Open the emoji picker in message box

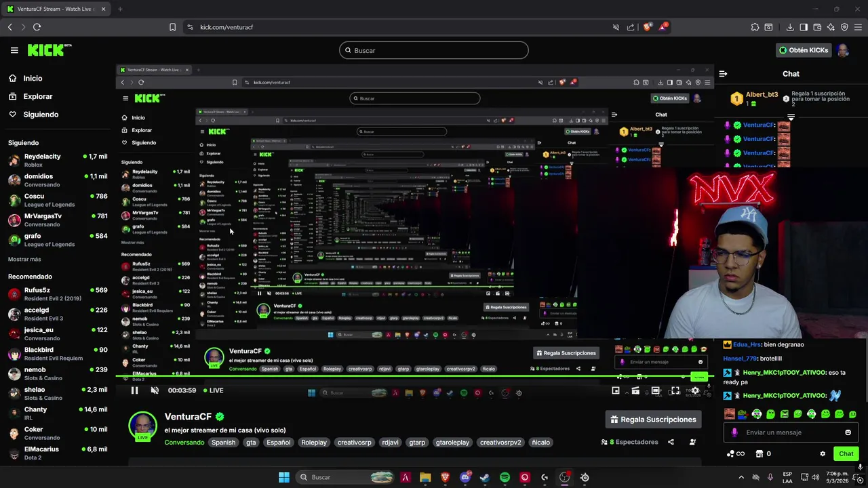848,432
